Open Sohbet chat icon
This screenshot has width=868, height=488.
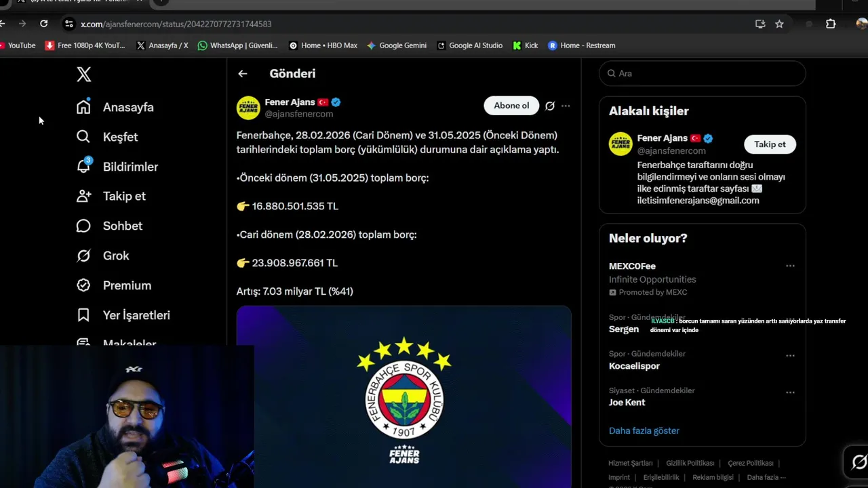(83, 226)
